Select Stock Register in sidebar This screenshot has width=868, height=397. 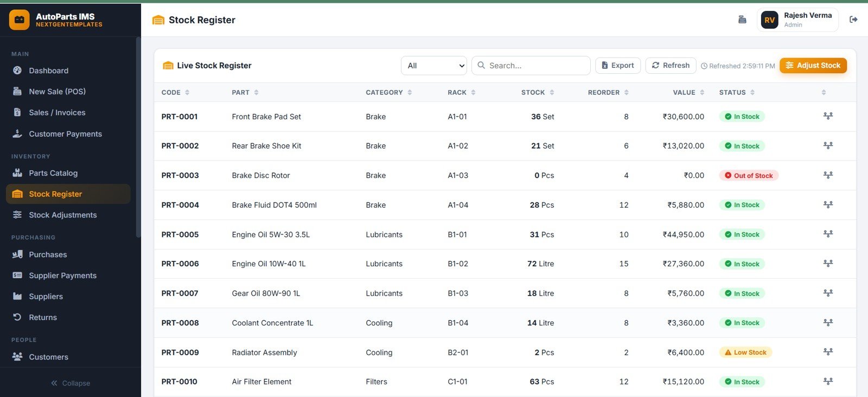point(68,194)
